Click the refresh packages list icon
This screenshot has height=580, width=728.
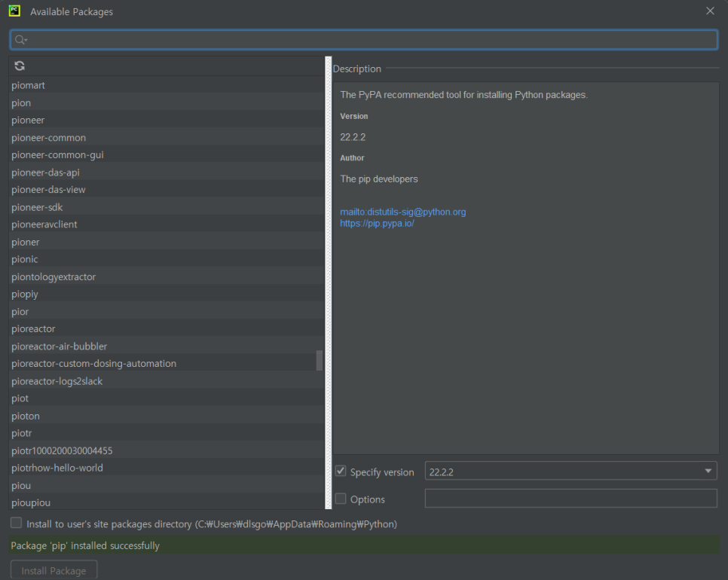20,66
